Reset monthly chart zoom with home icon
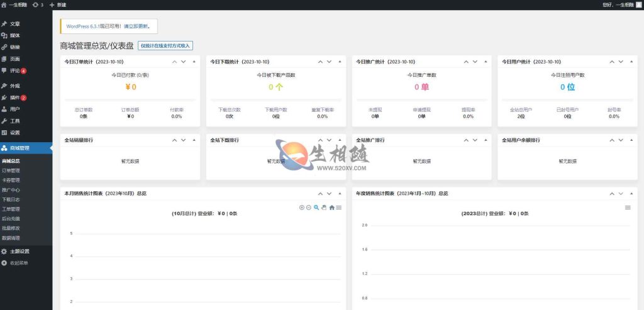The height and width of the screenshot is (310, 644). pyautogui.click(x=331, y=208)
